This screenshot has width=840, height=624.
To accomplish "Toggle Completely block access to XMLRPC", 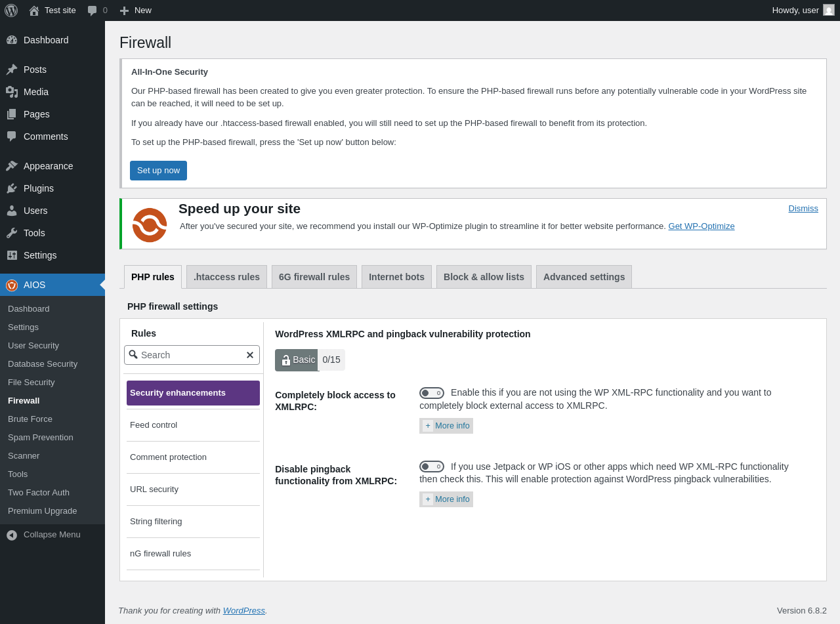I will pyautogui.click(x=432, y=393).
